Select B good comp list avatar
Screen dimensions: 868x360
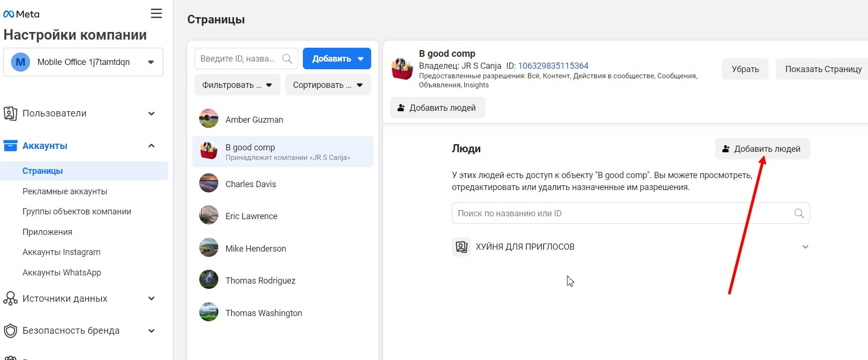(x=209, y=151)
